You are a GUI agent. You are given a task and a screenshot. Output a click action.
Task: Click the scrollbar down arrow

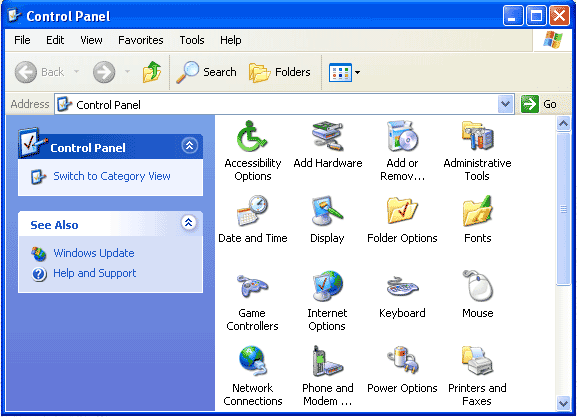coord(563,403)
